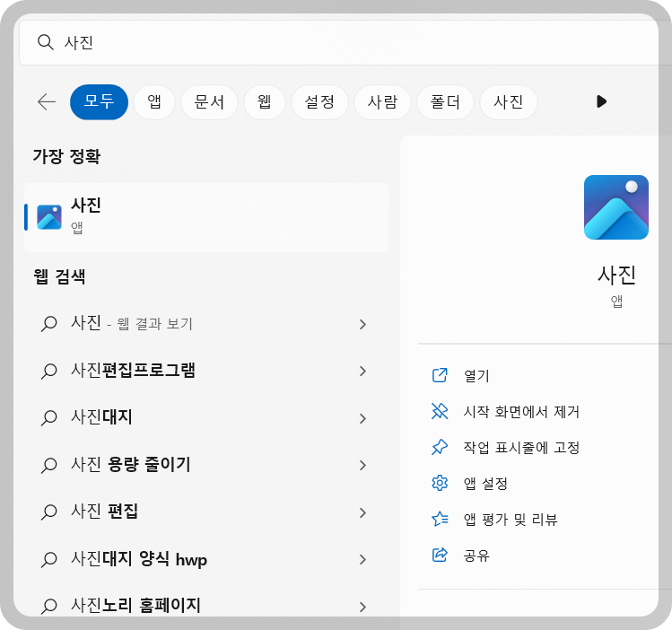Click the large 사진 app icon in preview
Viewport: 672px width, 630px height.
pyautogui.click(x=615, y=207)
